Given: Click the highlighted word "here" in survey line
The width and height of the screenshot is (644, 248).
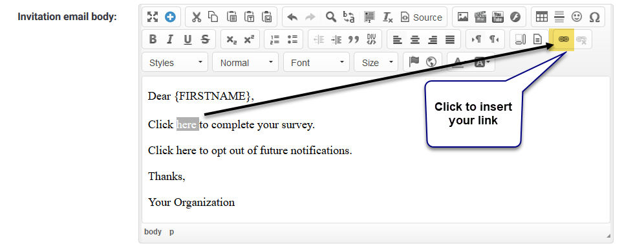Looking at the screenshot, I should 188,124.
